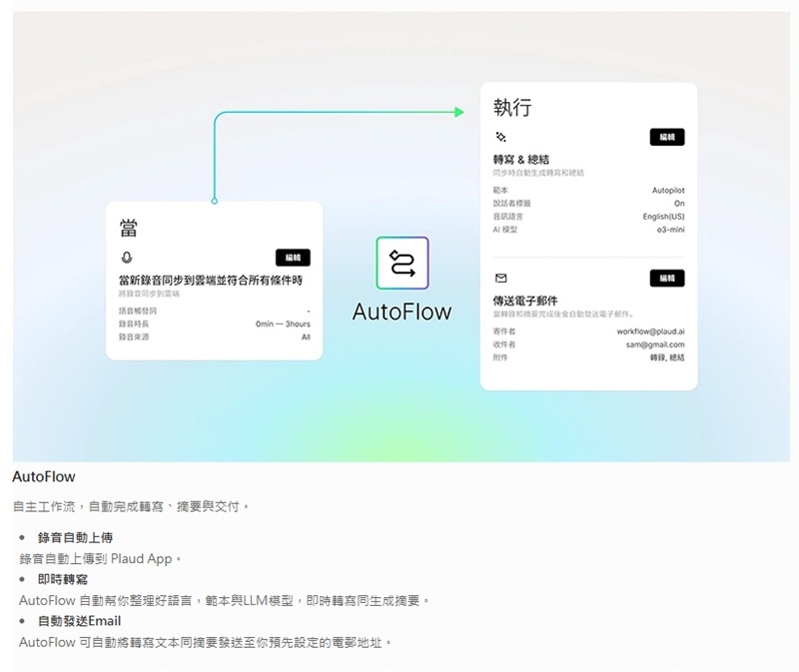Click the sparkle icon above 轉寫 & 總結
This screenshot has width=799, height=672.
500,137
